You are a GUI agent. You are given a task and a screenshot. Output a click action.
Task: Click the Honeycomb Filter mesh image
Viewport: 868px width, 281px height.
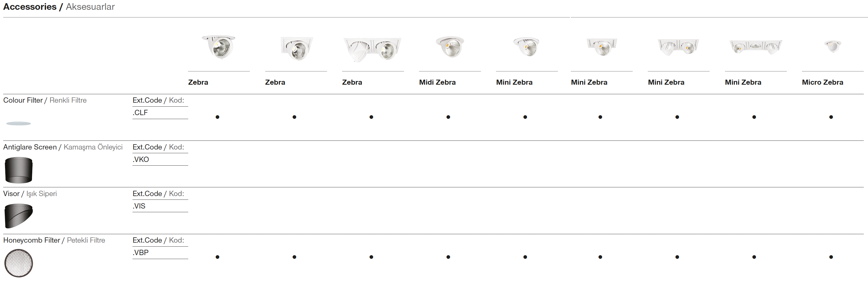19,263
